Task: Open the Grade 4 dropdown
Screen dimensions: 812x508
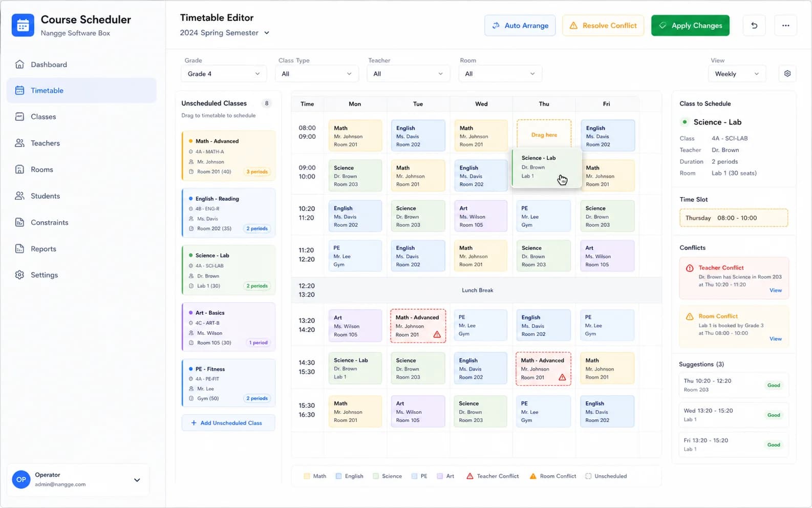Action: point(224,74)
